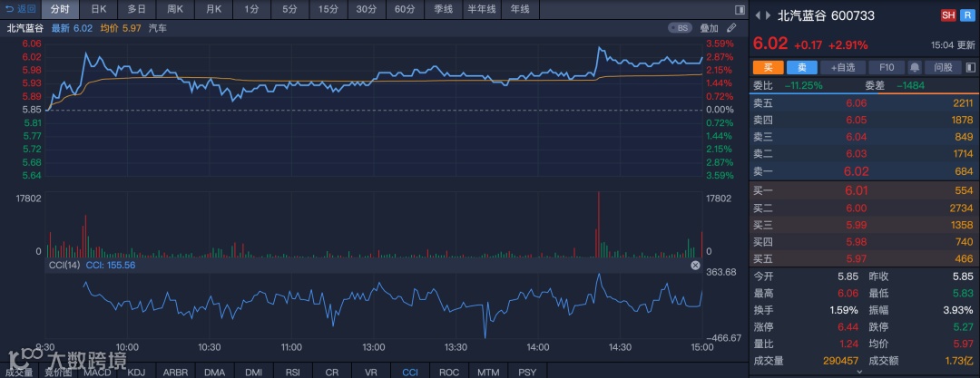
Task: Go to next stock with right arrow
Action: (769, 16)
